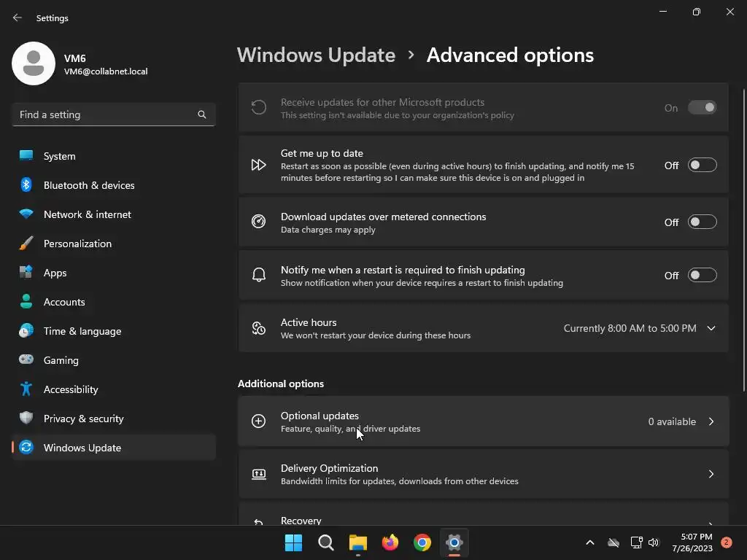Click the Network wifi icon in sidebar
747x560 pixels.
pyautogui.click(x=26, y=214)
